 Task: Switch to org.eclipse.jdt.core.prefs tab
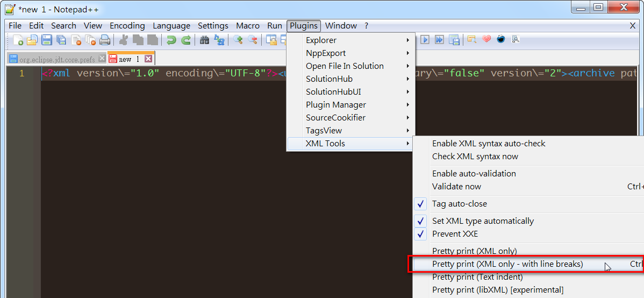58,59
